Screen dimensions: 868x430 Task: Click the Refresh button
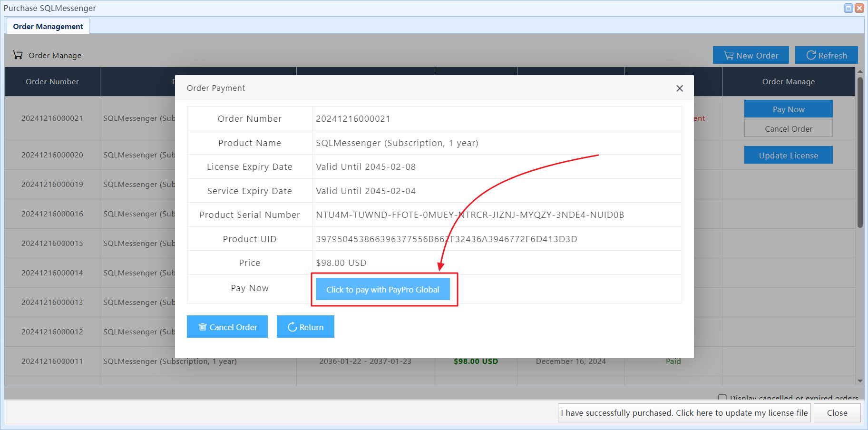pyautogui.click(x=826, y=55)
